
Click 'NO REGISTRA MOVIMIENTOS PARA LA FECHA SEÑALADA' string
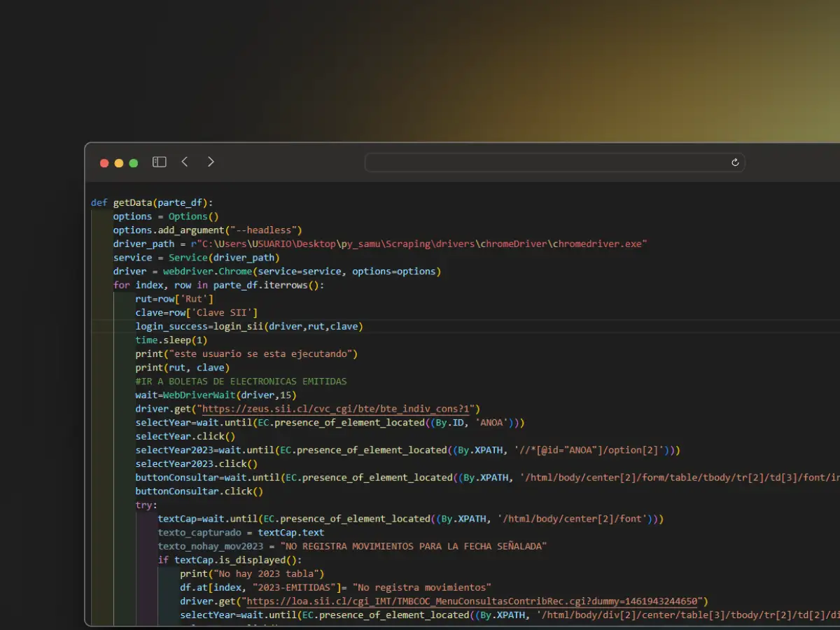click(413, 546)
